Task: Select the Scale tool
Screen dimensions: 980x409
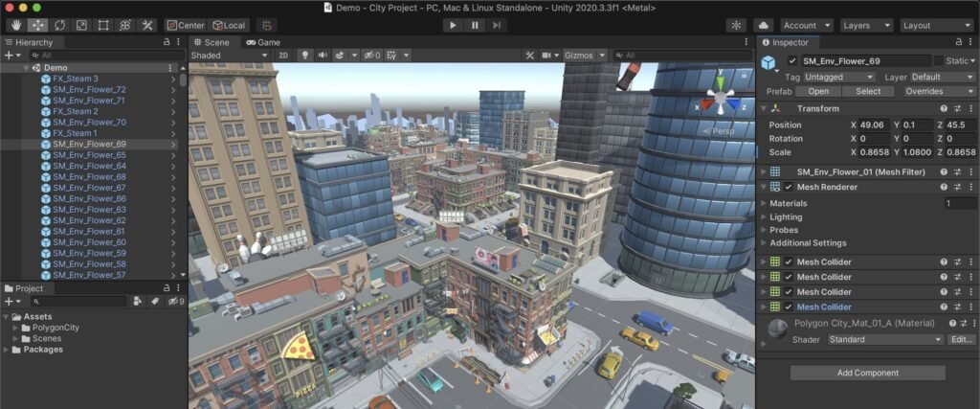Action: [81, 25]
